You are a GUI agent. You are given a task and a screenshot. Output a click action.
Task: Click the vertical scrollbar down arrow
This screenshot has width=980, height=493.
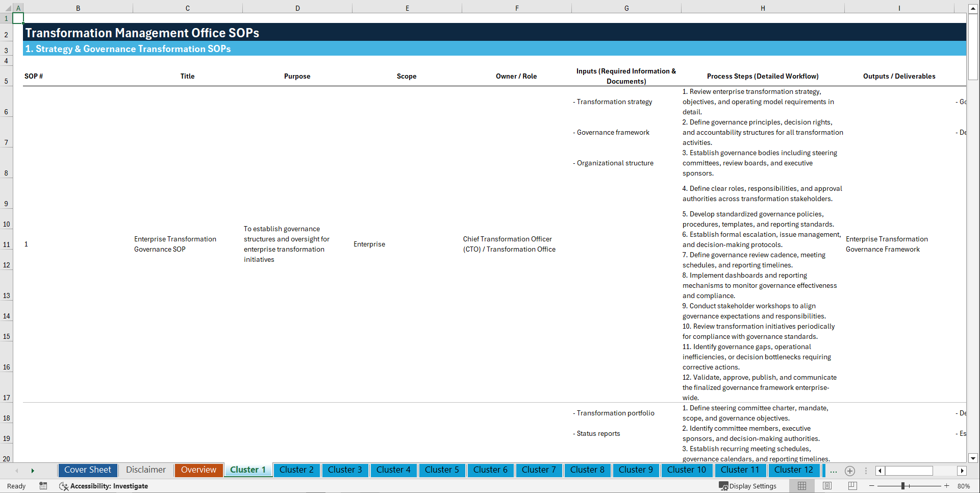click(973, 458)
